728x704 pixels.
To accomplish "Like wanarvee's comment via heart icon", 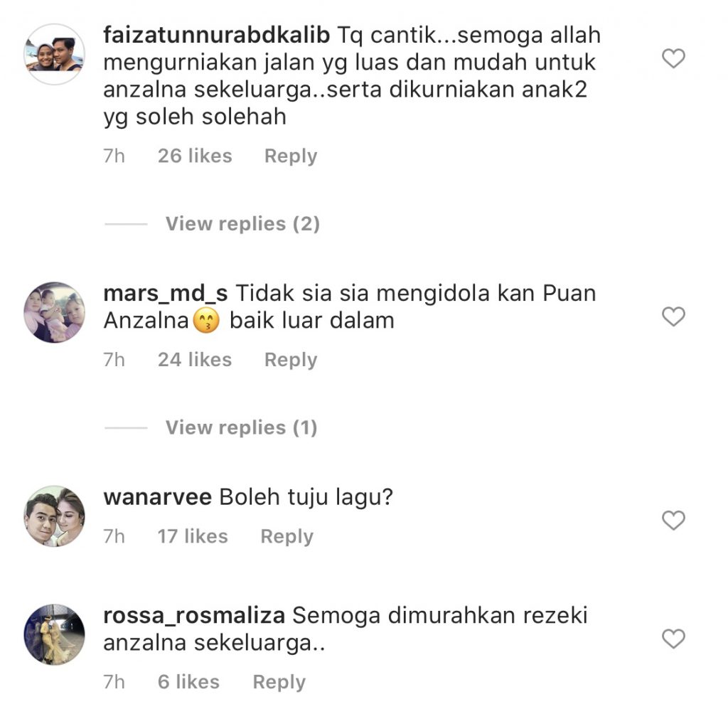I will click(673, 520).
